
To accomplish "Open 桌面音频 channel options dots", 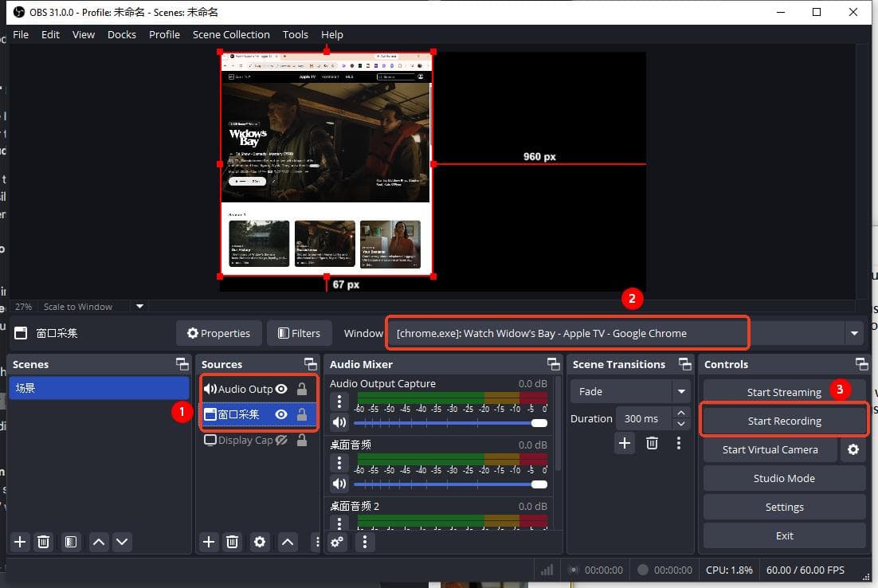I will 339,463.
